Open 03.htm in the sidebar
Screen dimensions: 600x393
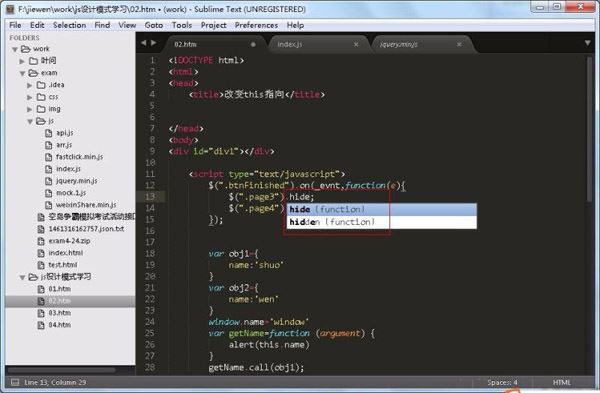[60, 313]
